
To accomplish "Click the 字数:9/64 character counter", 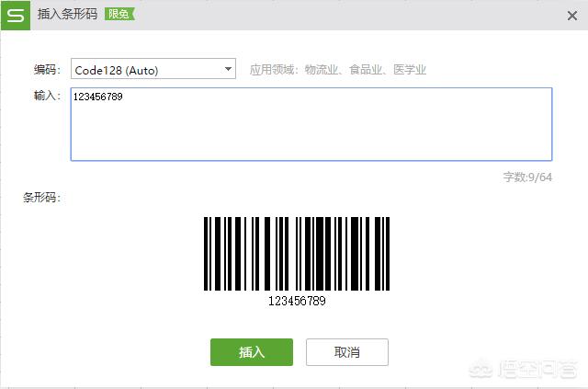I will point(527,177).
